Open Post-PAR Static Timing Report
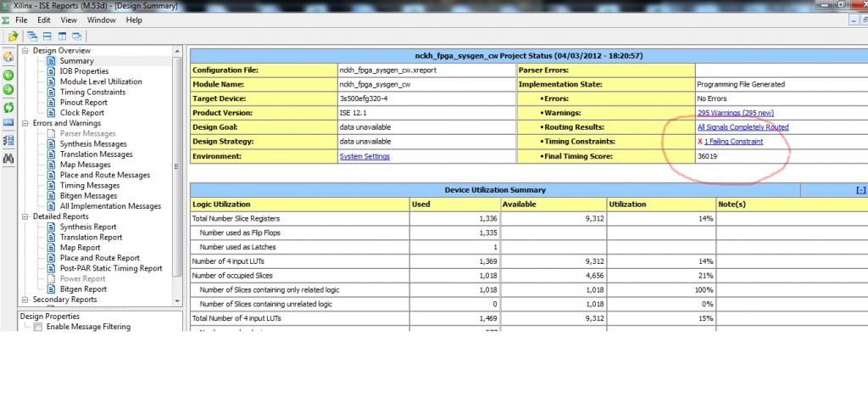868x398 pixels. click(x=111, y=268)
